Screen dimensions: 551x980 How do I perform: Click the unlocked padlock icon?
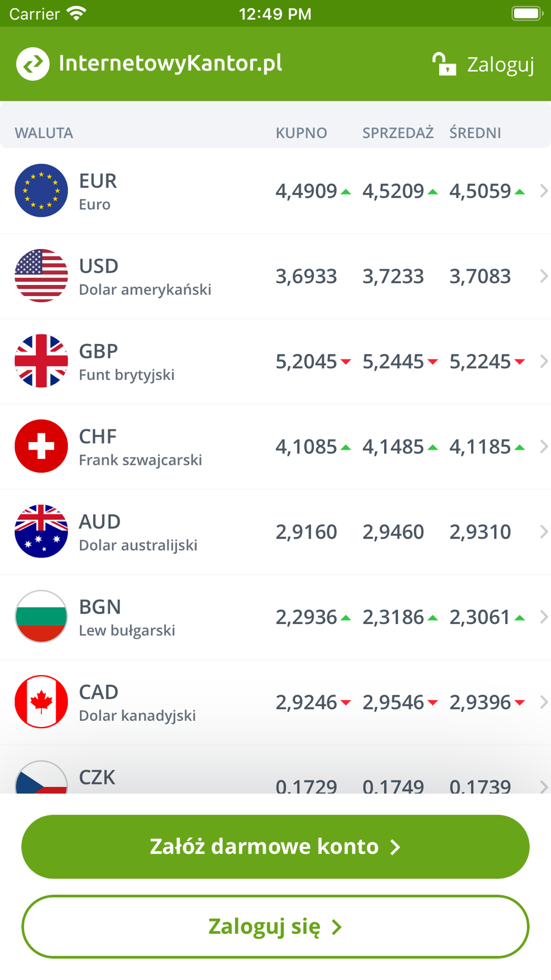coord(444,64)
